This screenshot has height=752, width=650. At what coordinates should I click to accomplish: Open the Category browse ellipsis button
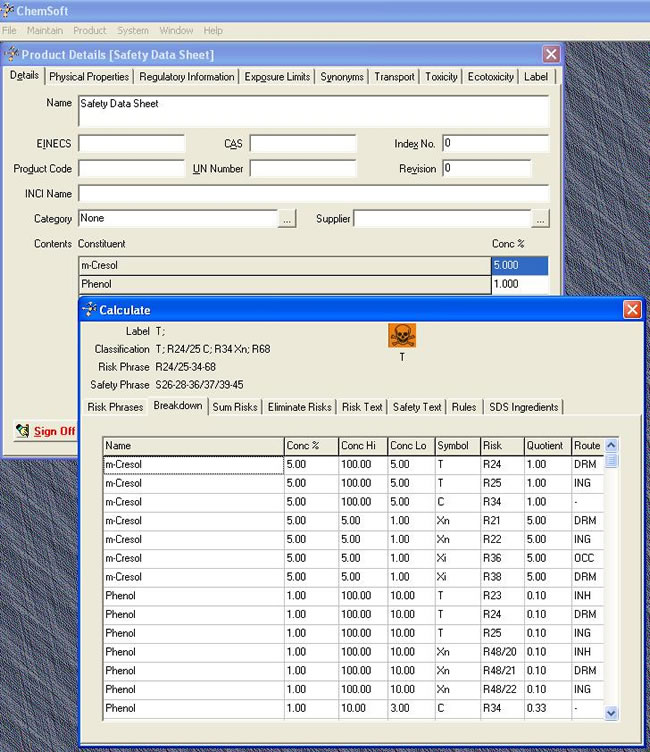point(287,219)
